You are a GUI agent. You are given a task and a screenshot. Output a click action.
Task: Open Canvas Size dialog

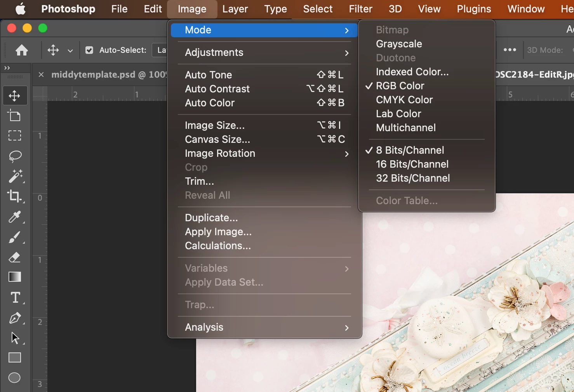point(264,139)
